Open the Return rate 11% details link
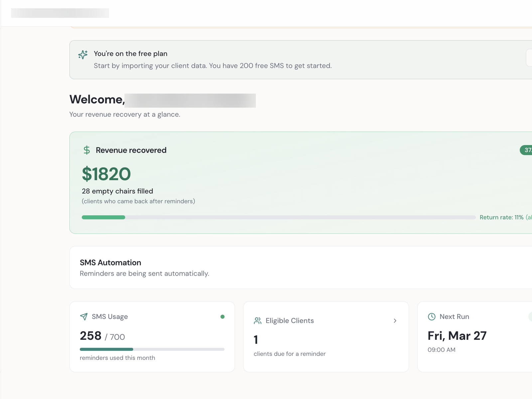This screenshot has height=399, width=532. point(502,217)
